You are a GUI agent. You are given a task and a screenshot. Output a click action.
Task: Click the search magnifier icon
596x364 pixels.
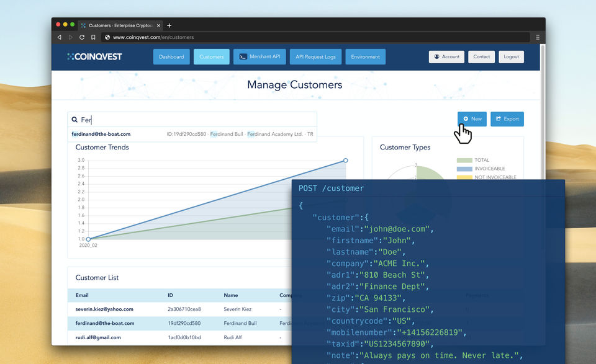74,120
